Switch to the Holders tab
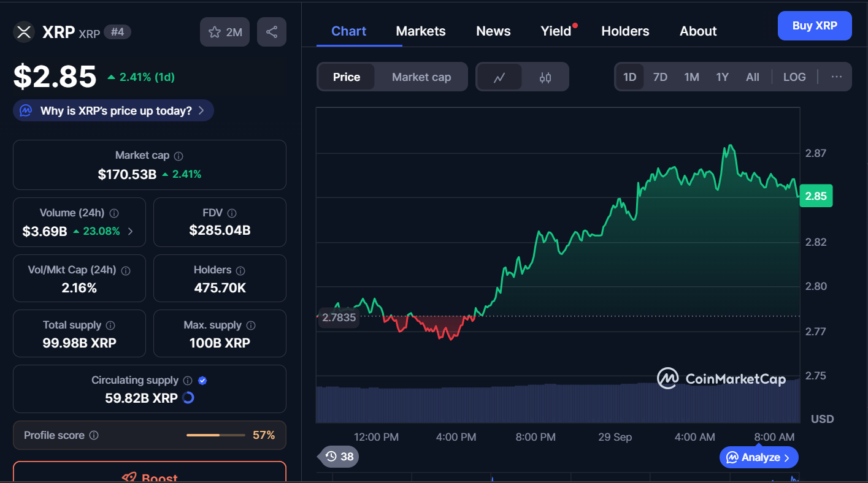Screen dimensions: 868x483 click(625, 31)
